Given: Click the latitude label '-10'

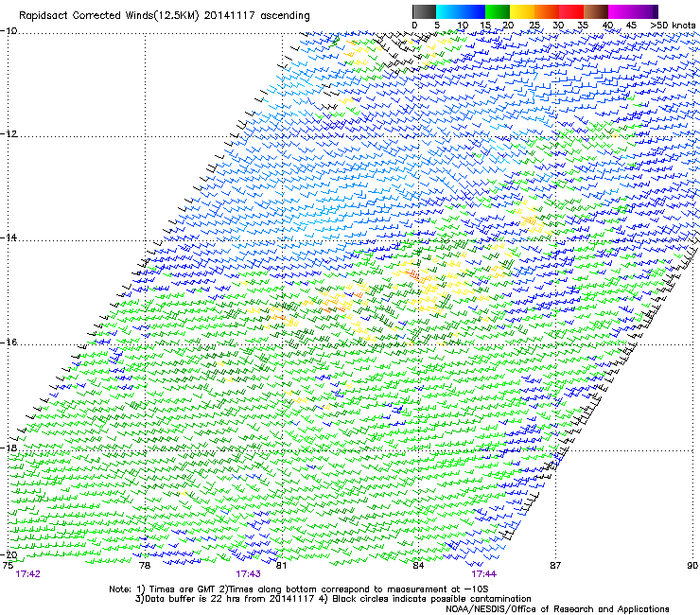Looking at the screenshot, I should point(8,30).
